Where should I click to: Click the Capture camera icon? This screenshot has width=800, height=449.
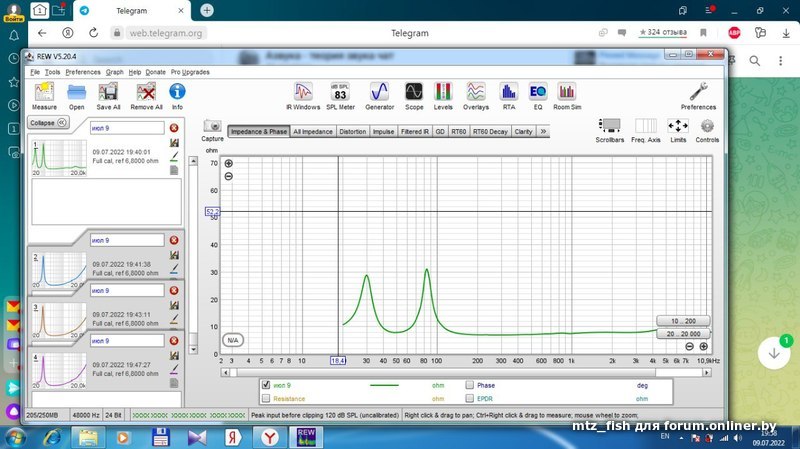pyautogui.click(x=212, y=127)
